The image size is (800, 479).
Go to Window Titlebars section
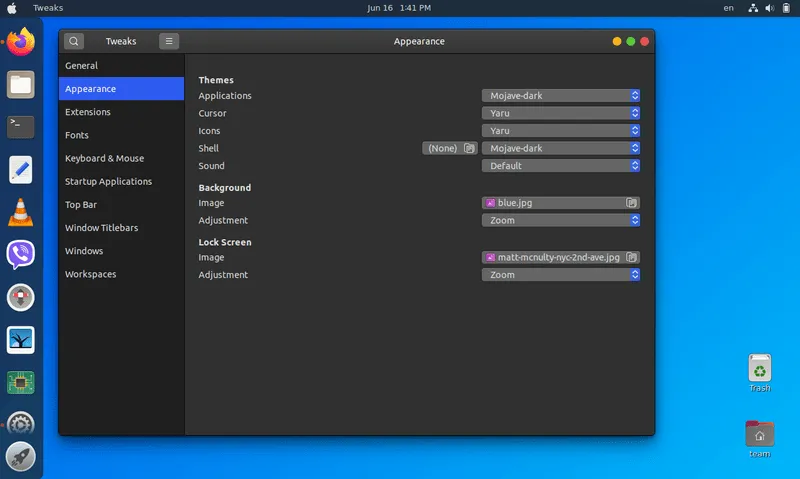tap(101, 228)
